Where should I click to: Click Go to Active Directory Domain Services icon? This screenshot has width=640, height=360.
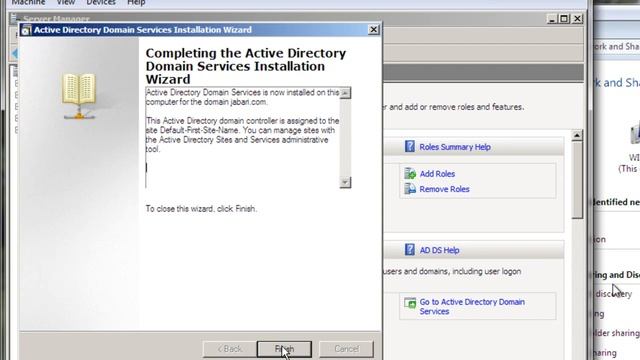410,303
